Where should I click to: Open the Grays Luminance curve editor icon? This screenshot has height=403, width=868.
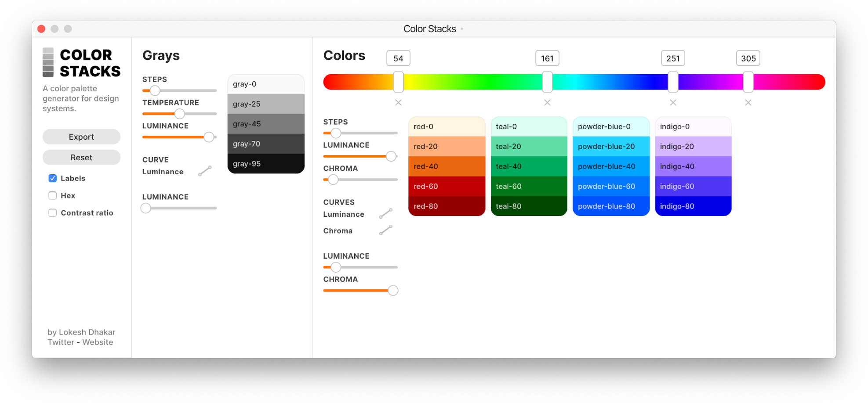tap(205, 171)
